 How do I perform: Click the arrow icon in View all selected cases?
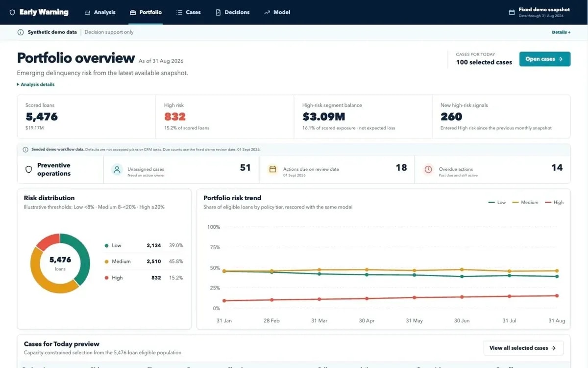554,348
